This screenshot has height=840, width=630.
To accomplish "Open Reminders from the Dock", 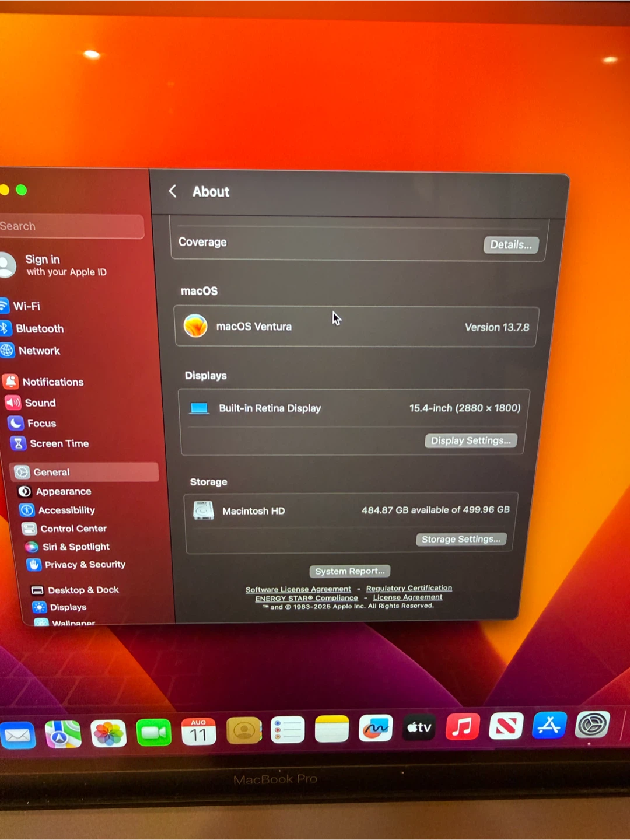I will tap(288, 730).
